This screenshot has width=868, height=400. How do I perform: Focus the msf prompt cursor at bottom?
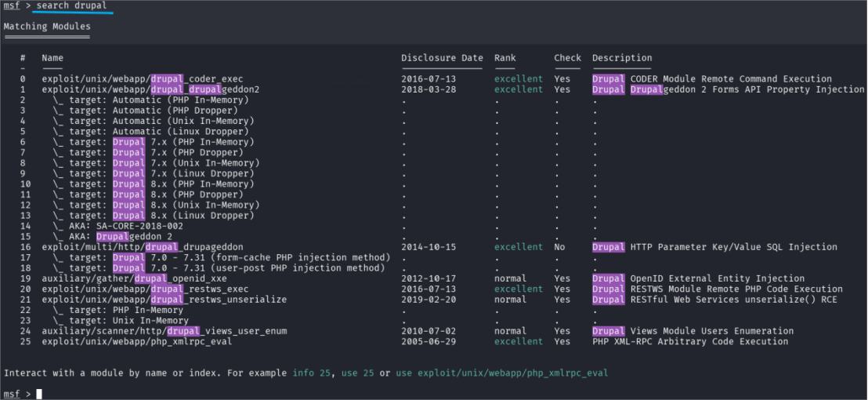[38, 394]
